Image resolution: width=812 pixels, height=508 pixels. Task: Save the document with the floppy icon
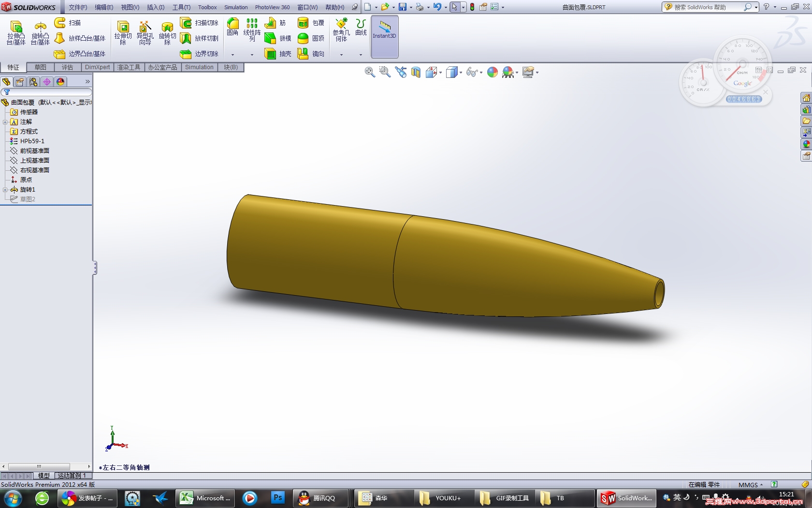pos(402,7)
